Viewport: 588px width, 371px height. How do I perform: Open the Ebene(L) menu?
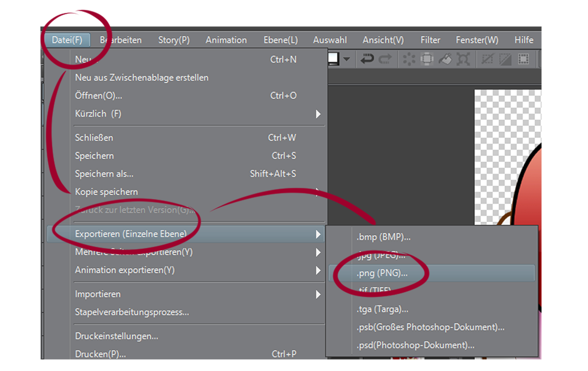[281, 40]
